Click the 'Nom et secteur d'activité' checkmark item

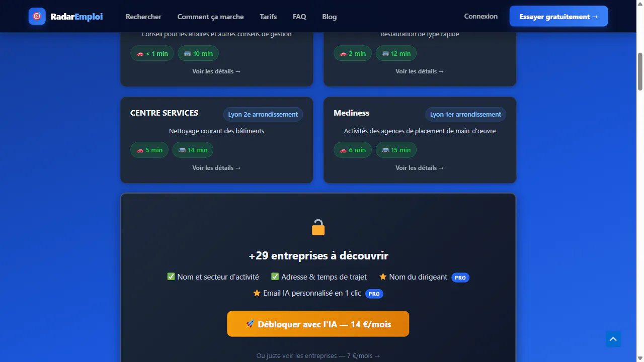pyautogui.click(x=213, y=277)
